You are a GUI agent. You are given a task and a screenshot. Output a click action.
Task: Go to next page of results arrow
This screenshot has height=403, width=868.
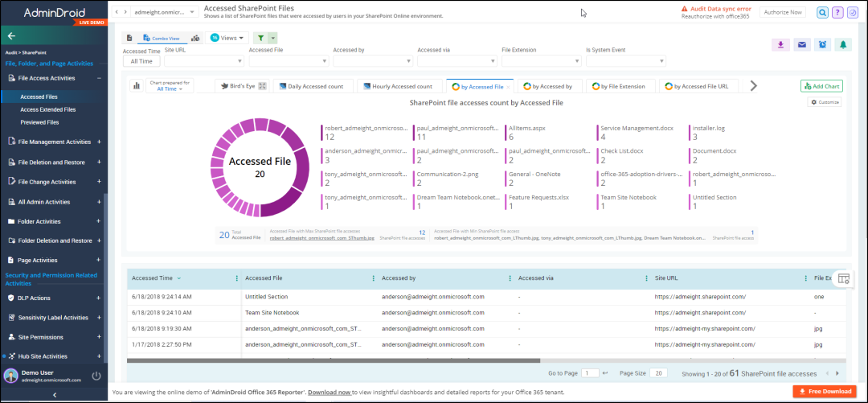coord(837,373)
